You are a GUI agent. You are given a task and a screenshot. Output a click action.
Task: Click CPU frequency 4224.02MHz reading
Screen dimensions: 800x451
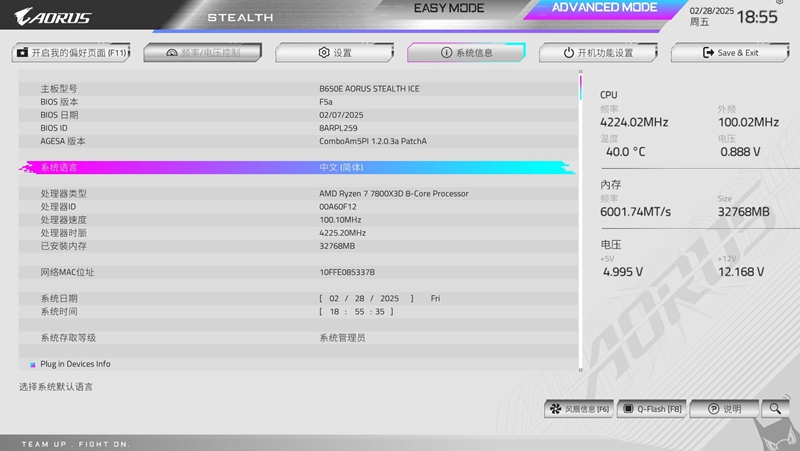(x=634, y=122)
